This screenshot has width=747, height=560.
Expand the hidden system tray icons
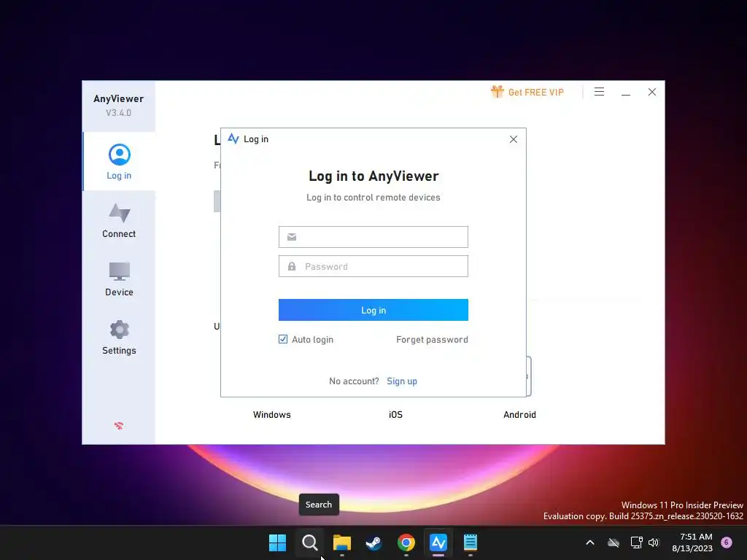coord(589,542)
